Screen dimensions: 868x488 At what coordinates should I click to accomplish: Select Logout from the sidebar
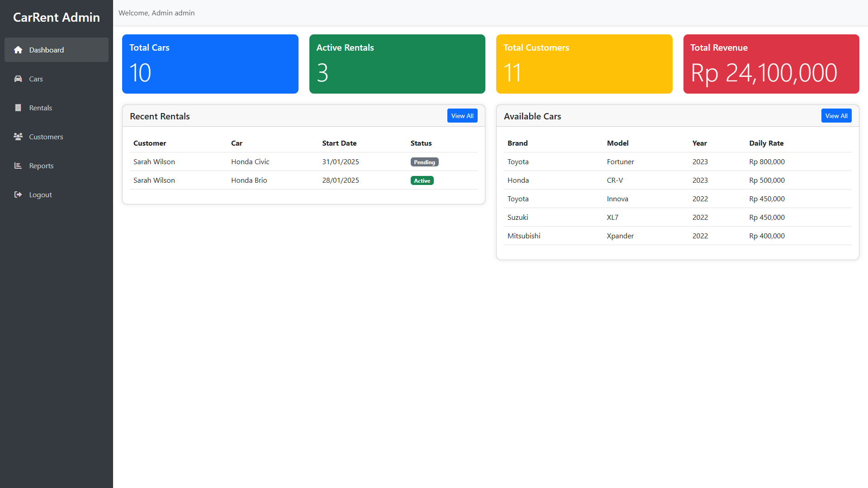pyautogui.click(x=57, y=194)
